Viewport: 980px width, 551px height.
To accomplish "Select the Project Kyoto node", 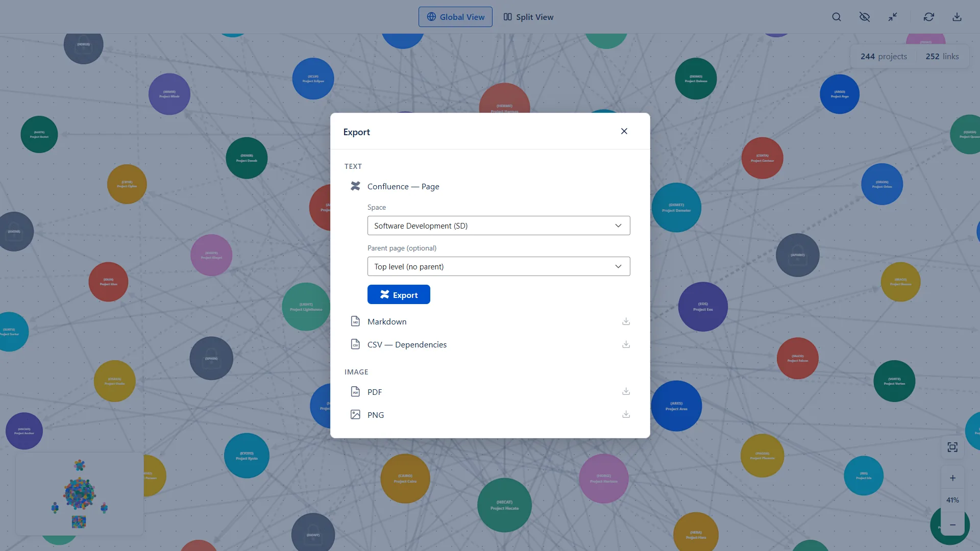I will click(x=247, y=456).
